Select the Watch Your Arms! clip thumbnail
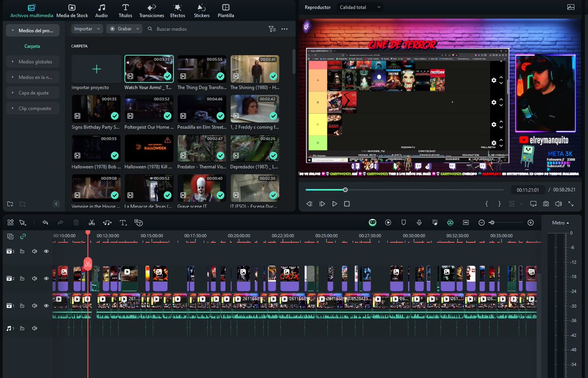This screenshot has width=588, height=378. point(148,69)
